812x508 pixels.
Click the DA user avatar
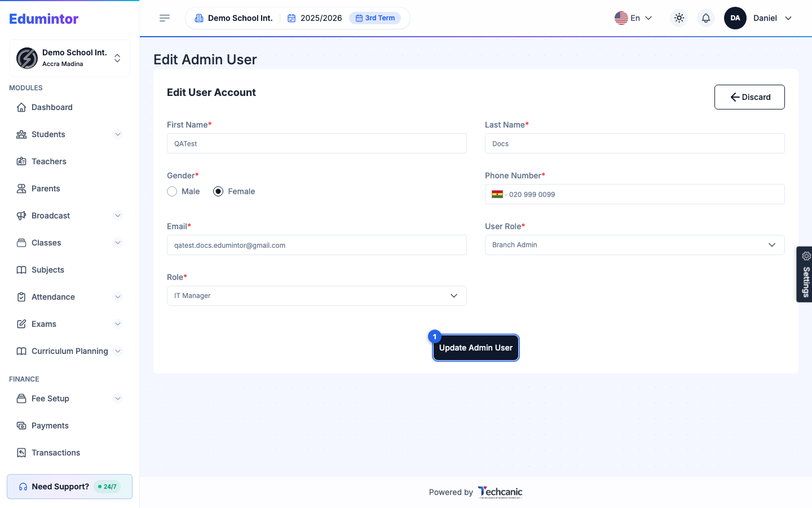pos(735,18)
